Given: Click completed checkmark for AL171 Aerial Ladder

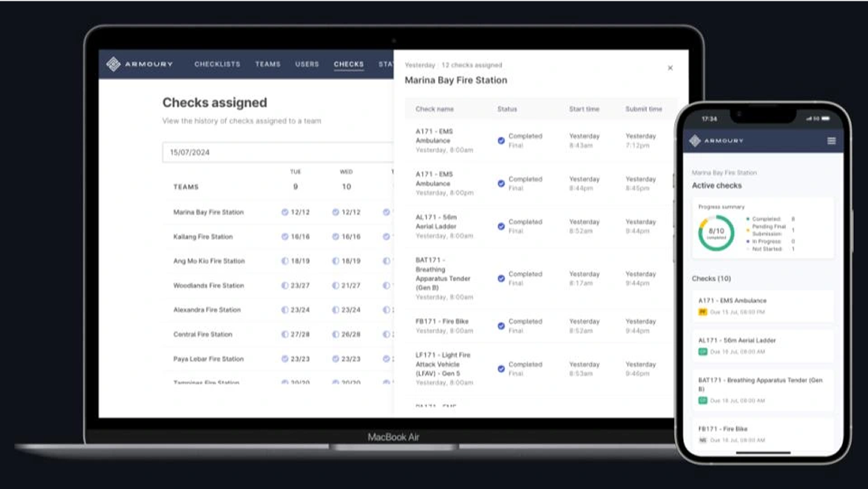Looking at the screenshot, I should point(501,227).
